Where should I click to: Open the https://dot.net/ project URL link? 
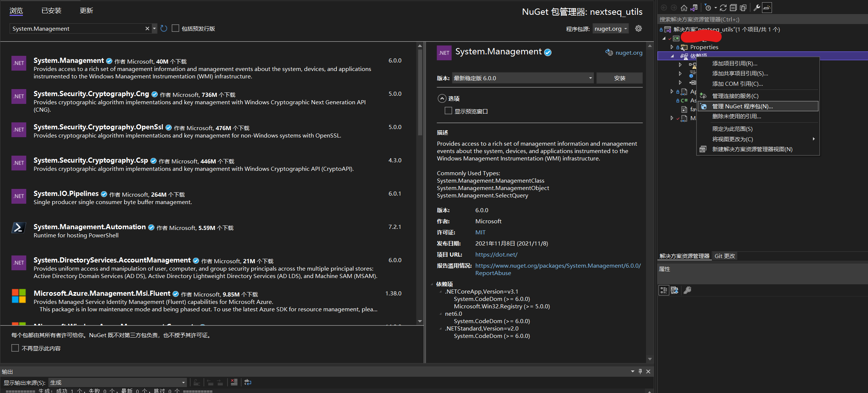click(496, 254)
